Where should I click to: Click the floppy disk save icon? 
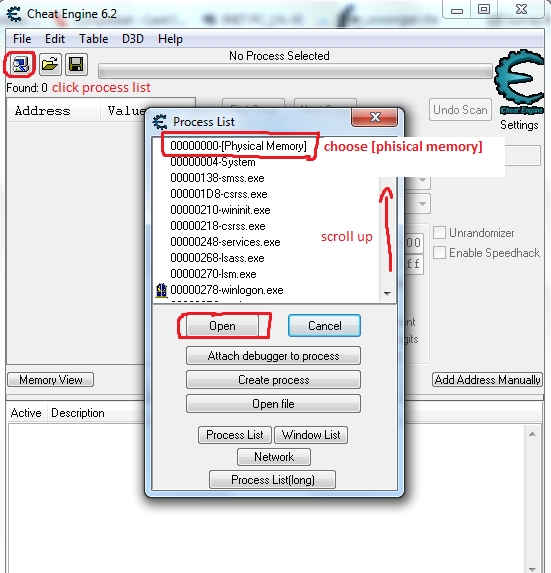coord(76,65)
